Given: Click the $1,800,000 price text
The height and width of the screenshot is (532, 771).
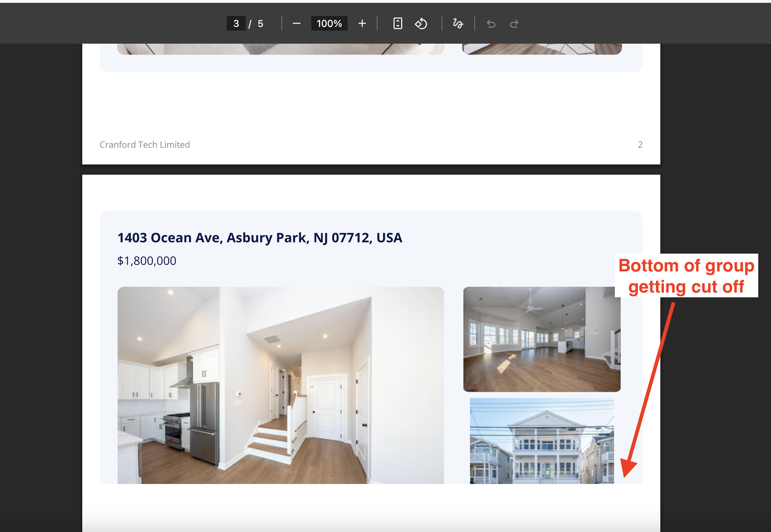Looking at the screenshot, I should tap(147, 261).
